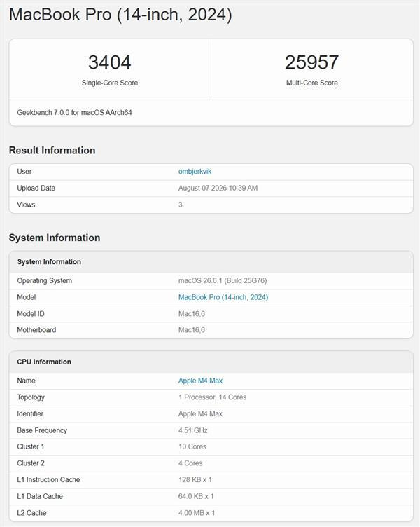Open the MacBook Pro (14-inch, 2024) model link
This screenshot has width=420, height=527.
tap(223, 297)
